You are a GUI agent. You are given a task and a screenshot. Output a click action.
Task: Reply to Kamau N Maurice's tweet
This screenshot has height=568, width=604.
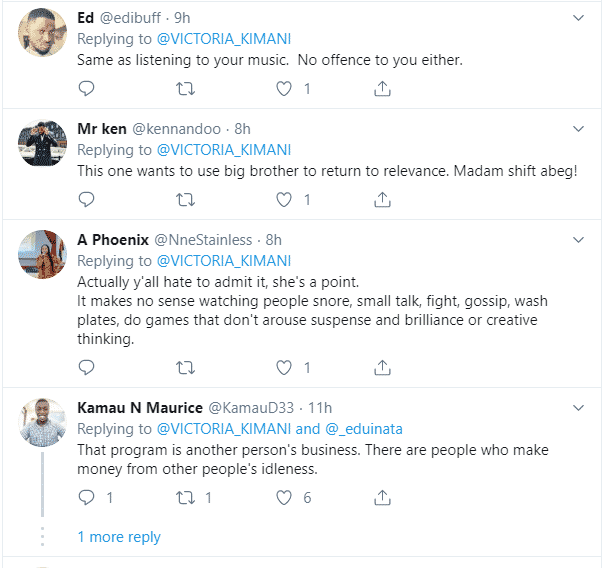click(x=86, y=497)
